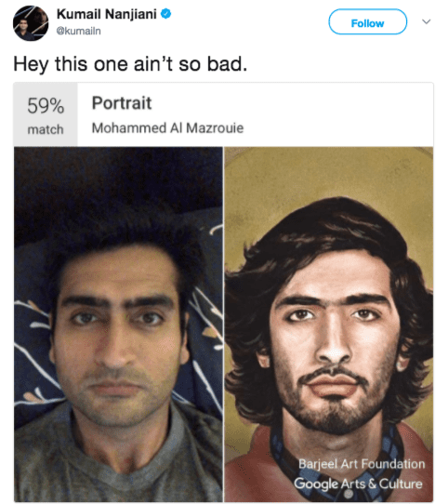Screen dimensions: 448x504
Task: Click the artist name Mohammed Al Mazrouie
Action: [167, 128]
